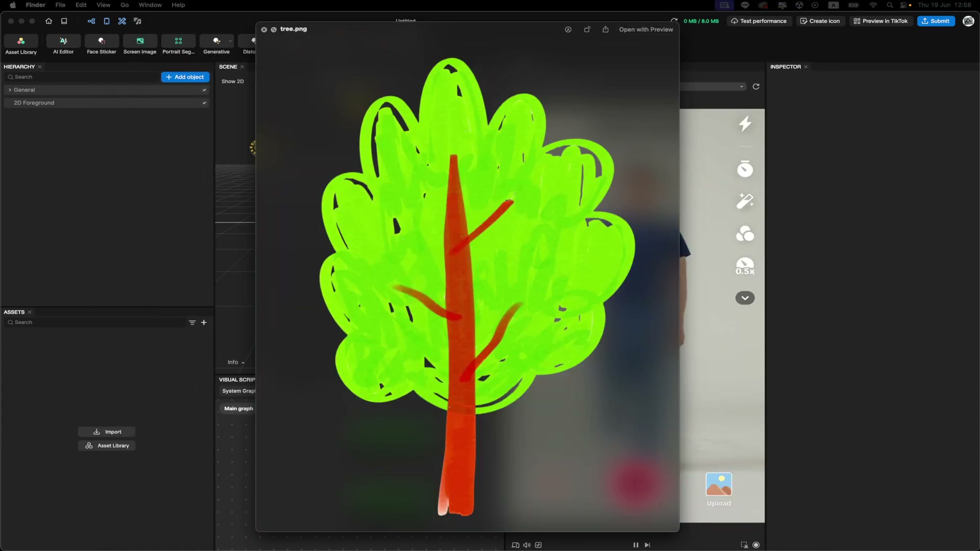Click the record circle icon below preview
Image resolution: width=980 pixels, height=551 pixels.
click(x=756, y=545)
